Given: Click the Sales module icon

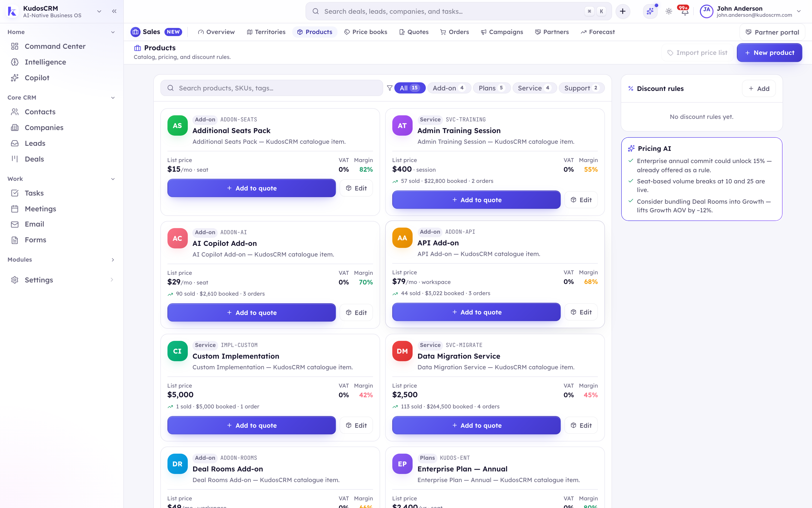Looking at the screenshot, I should [x=136, y=32].
